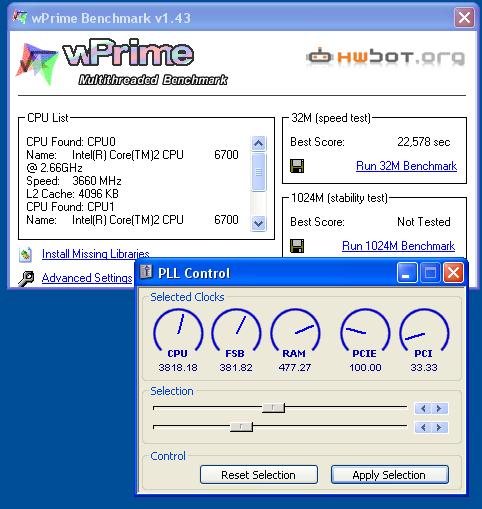Screen dimensions: 482x509
Task: Click the PLL Control title bar icon
Action: 146,272
